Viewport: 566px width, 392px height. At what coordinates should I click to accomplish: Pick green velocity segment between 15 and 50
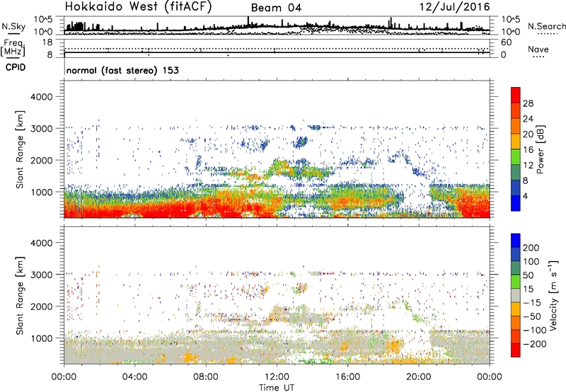click(516, 282)
